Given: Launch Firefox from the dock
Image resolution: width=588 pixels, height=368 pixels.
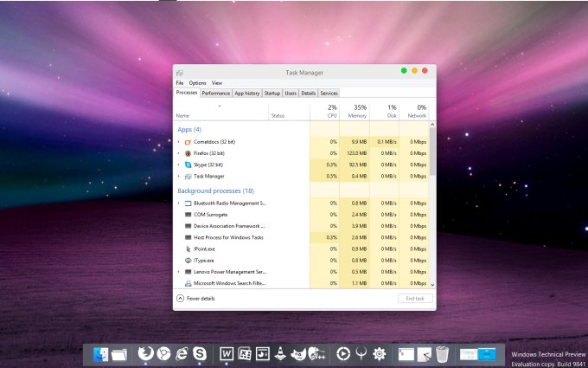Looking at the screenshot, I should [145, 353].
